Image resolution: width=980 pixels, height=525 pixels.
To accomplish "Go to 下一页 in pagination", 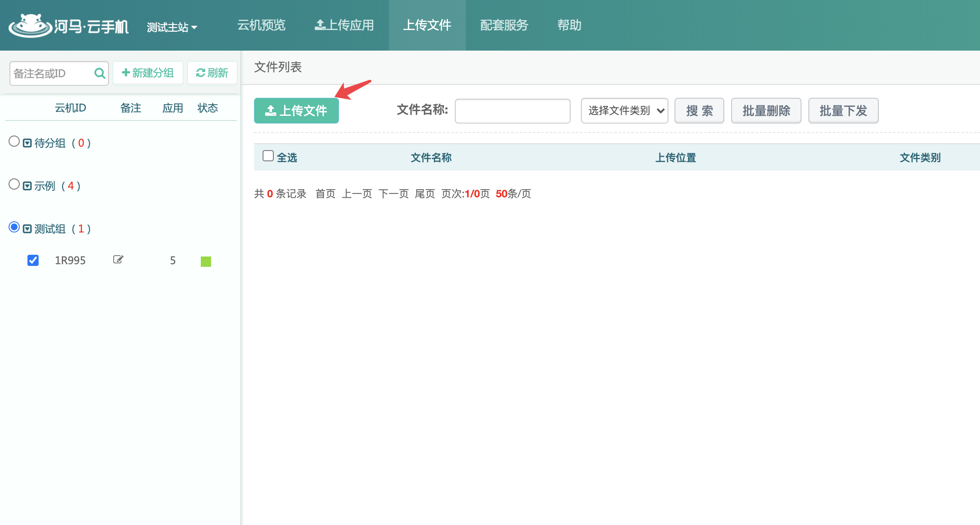I will tap(394, 194).
